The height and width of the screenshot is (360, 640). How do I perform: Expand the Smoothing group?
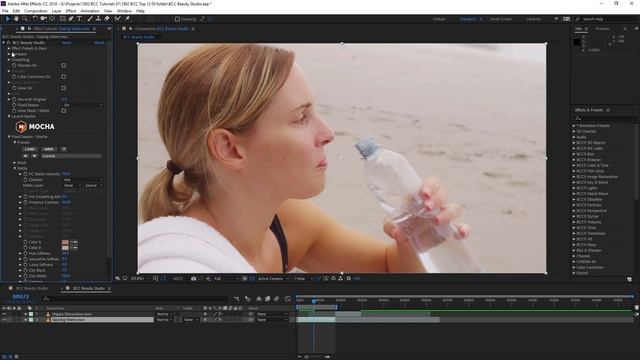[x=9, y=60]
